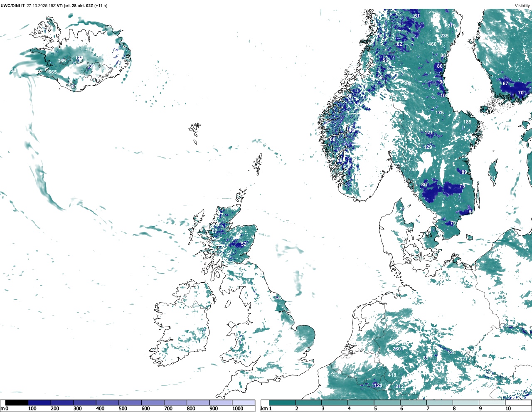
Task: Select the 1–2 km dark teal swatch
Action: 282,402
